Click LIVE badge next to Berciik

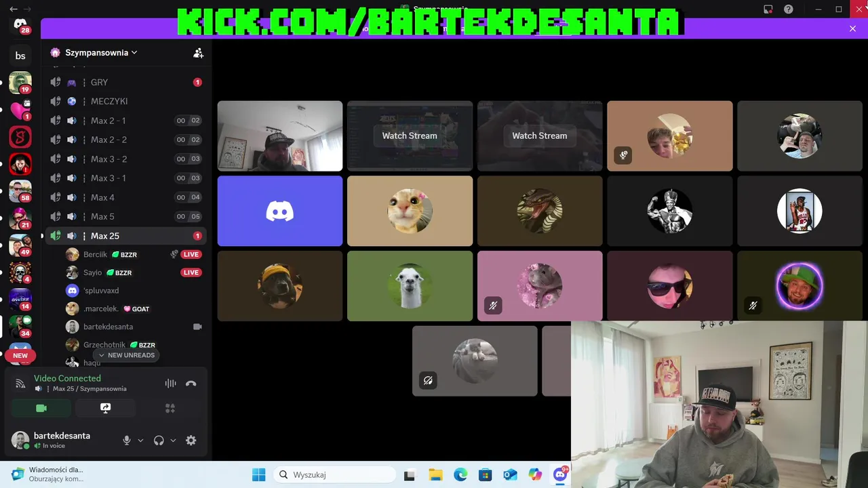coord(191,254)
